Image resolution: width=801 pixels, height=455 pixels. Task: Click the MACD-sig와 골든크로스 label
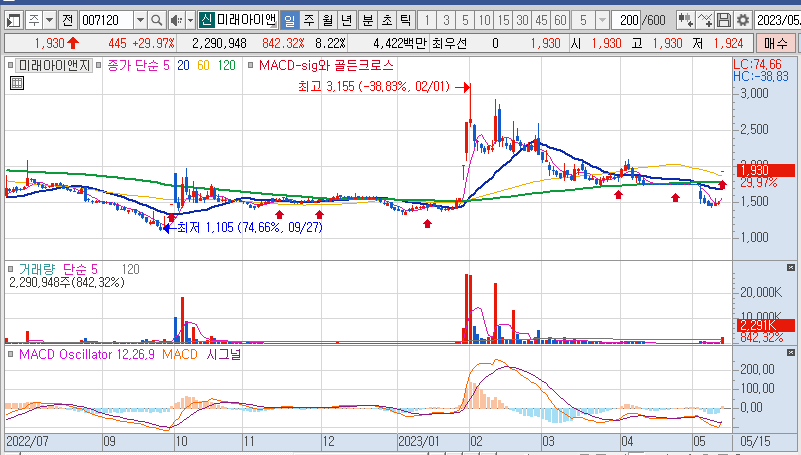pos(326,65)
